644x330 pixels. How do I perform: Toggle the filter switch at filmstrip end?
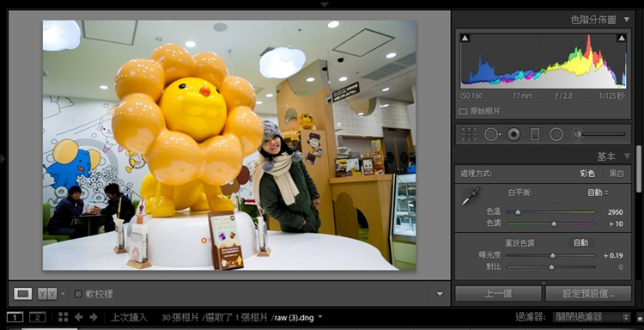(x=639, y=317)
